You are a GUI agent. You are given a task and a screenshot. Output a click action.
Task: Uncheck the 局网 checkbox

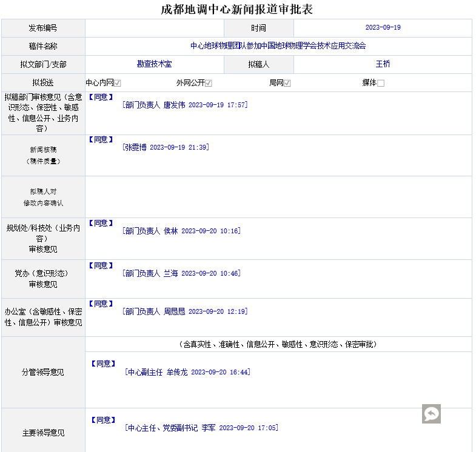click(x=287, y=83)
